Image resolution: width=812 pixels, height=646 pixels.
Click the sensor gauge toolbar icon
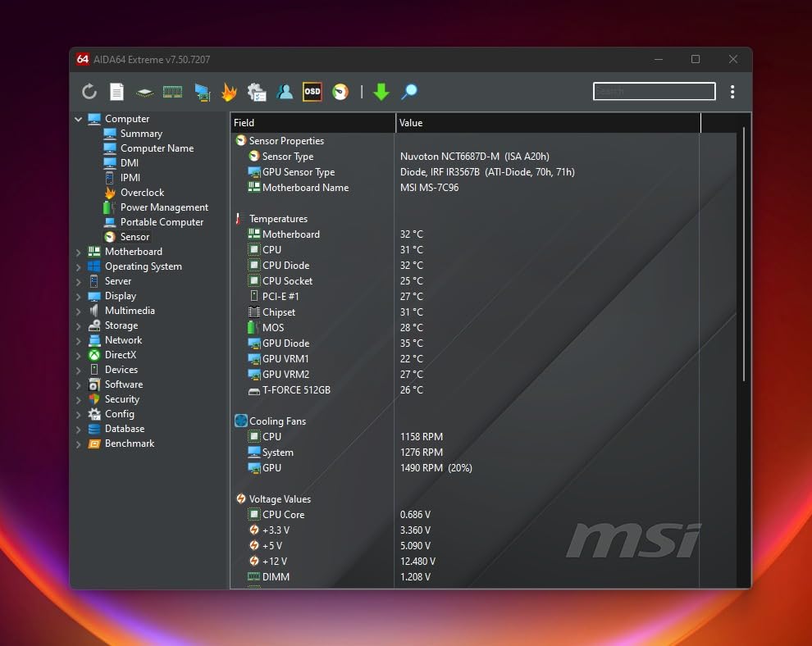tap(340, 92)
